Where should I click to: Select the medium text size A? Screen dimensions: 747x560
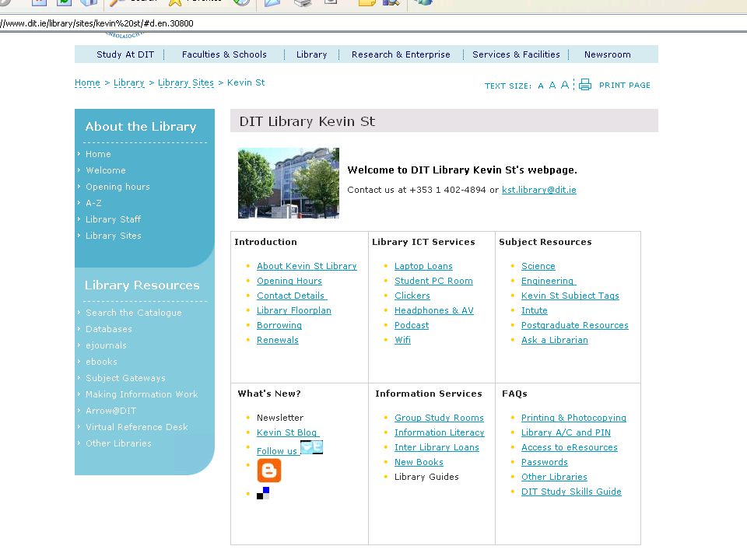(x=552, y=86)
